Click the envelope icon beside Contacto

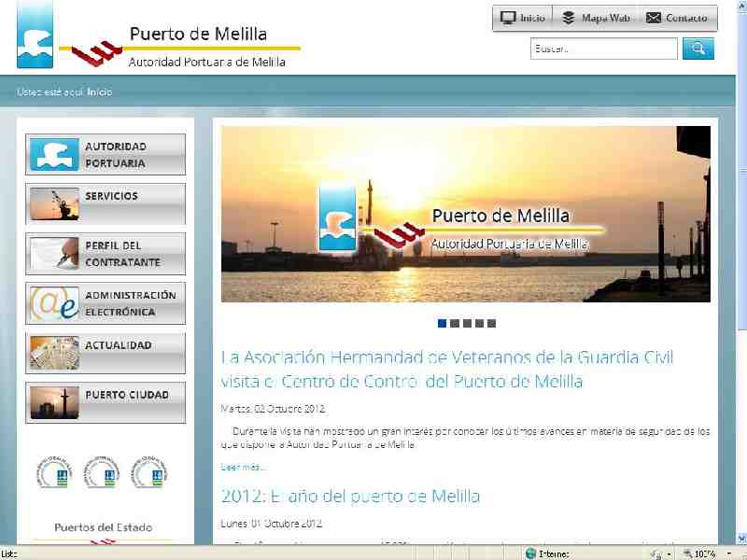(653, 18)
